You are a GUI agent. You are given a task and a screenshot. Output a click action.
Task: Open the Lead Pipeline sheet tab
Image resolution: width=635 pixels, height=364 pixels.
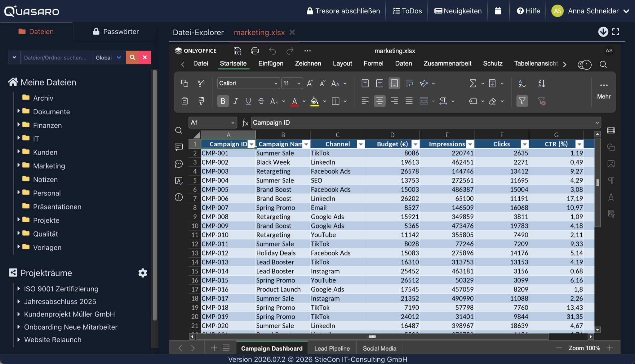click(x=332, y=348)
